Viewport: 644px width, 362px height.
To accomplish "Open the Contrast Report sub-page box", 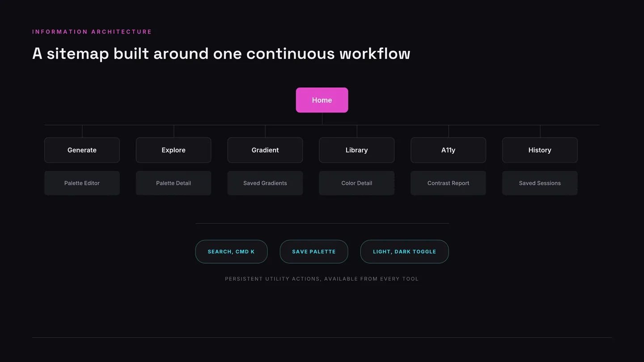I will tap(448, 183).
